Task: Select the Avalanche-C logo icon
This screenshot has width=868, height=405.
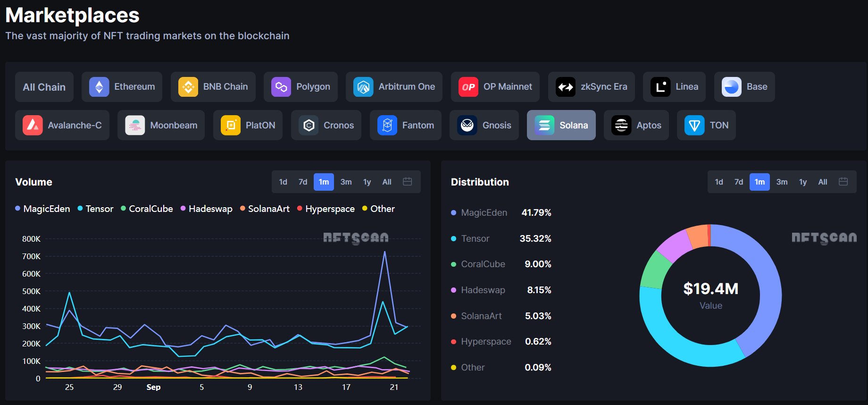Action: [33, 126]
